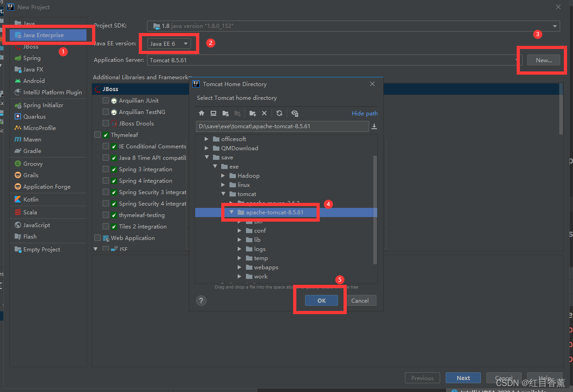Create a new folder with toolbar icon
573x392 pixels.
coord(252,113)
